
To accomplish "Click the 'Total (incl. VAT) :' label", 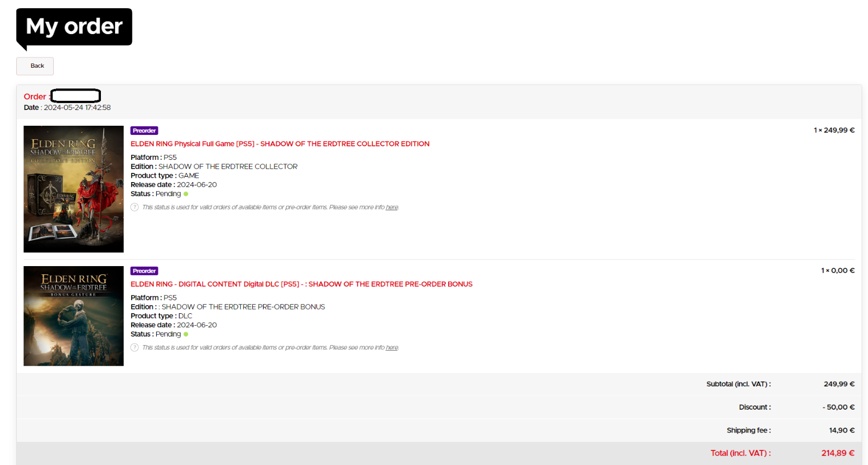I will (x=741, y=453).
